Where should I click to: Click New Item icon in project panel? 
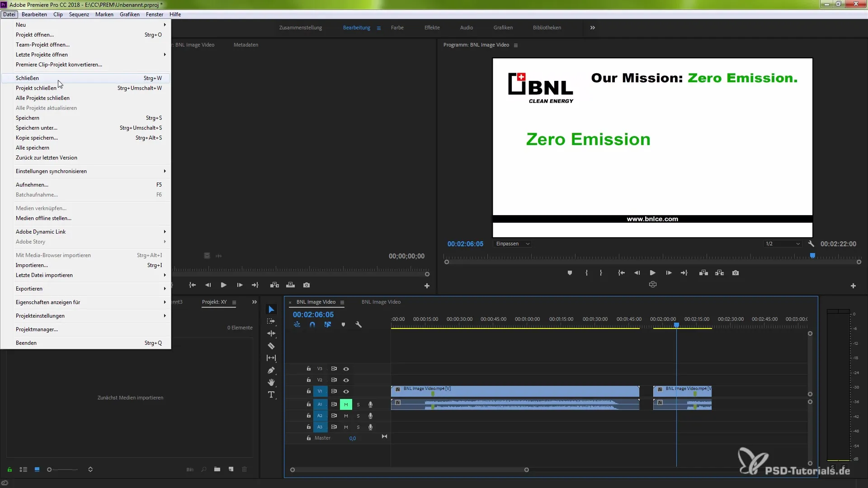click(231, 469)
